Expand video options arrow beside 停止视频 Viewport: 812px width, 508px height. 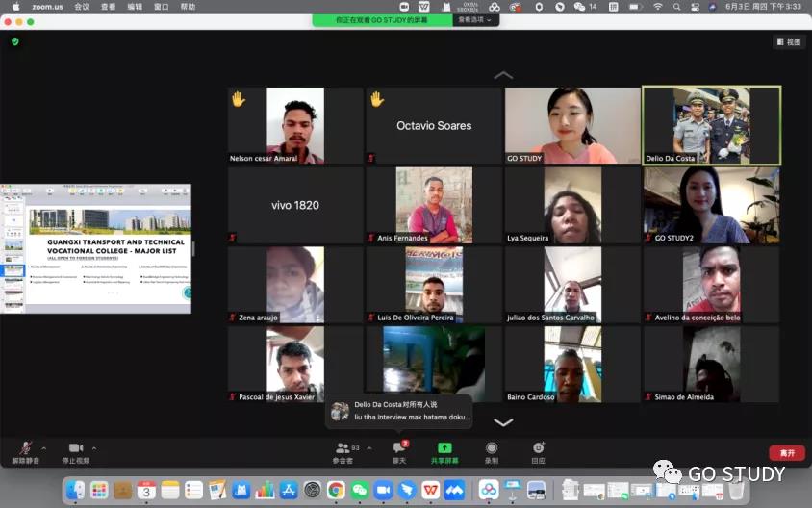93,447
